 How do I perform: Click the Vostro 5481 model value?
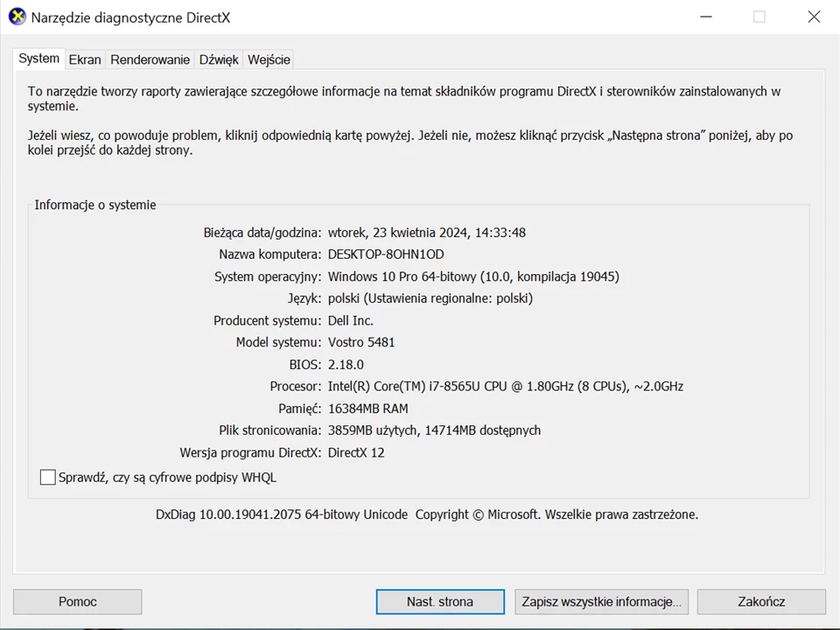[361, 342]
